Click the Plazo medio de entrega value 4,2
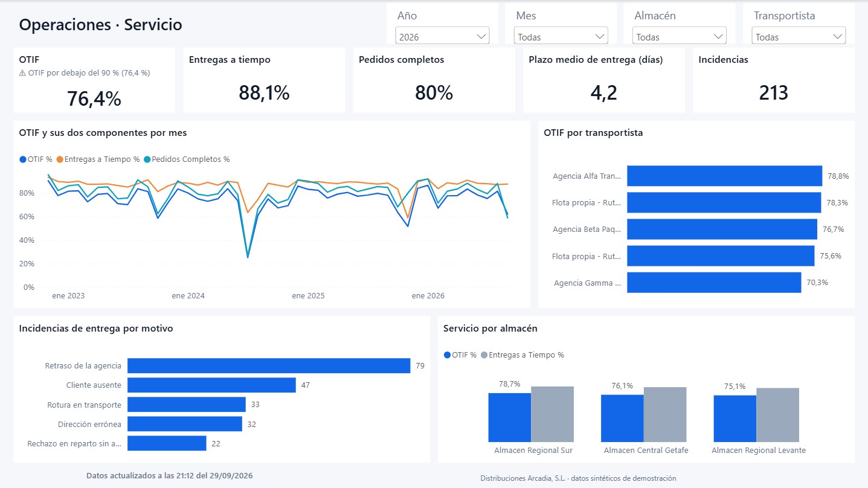The width and height of the screenshot is (868, 488). (x=604, y=92)
